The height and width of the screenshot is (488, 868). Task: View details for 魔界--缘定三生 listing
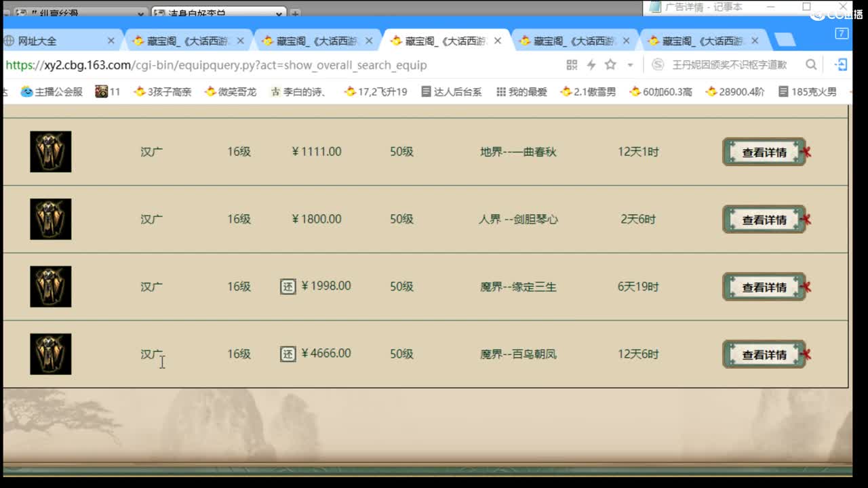(x=764, y=287)
